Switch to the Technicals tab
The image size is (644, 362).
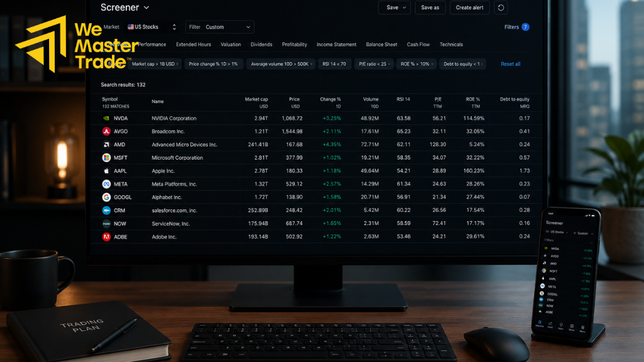coord(451,45)
